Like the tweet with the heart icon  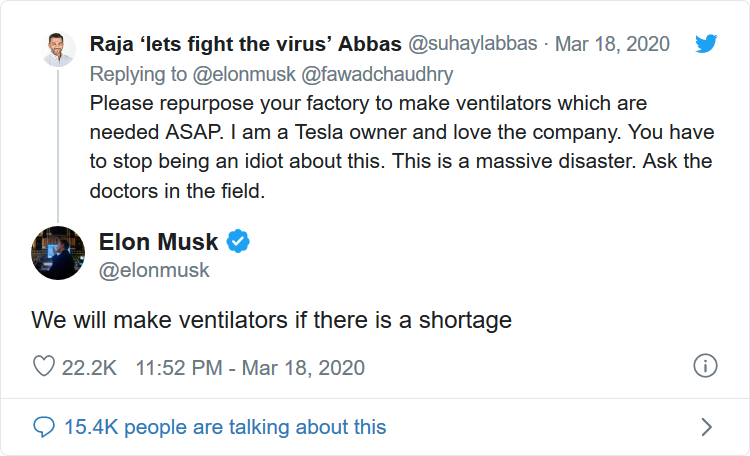pos(44,367)
